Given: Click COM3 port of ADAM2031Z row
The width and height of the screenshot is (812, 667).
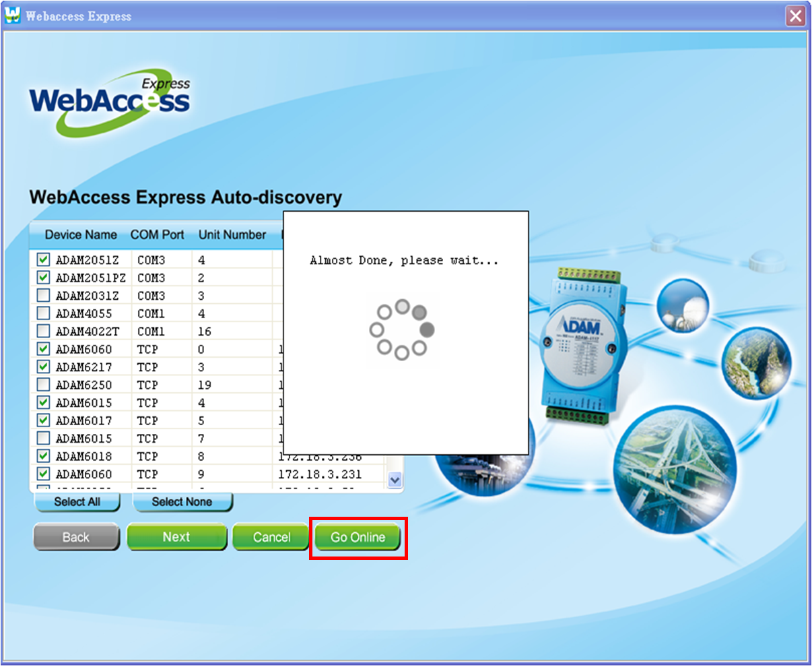Looking at the screenshot, I should [151, 296].
